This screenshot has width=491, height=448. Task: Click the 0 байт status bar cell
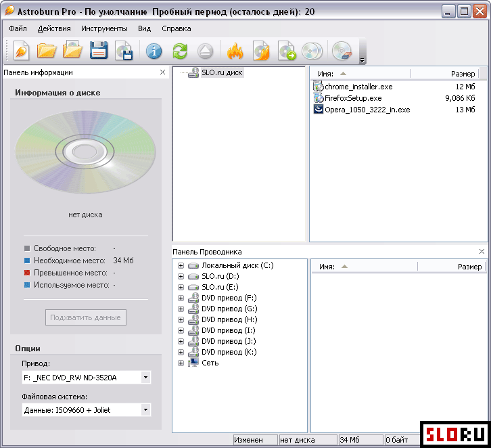pos(402,440)
